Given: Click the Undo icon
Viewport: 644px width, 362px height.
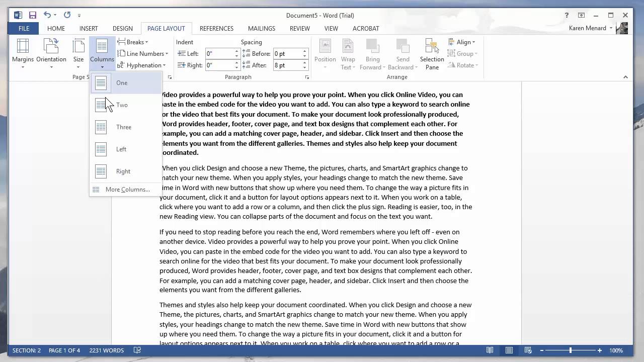Looking at the screenshot, I should pyautogui.click(x=48, y=15).
